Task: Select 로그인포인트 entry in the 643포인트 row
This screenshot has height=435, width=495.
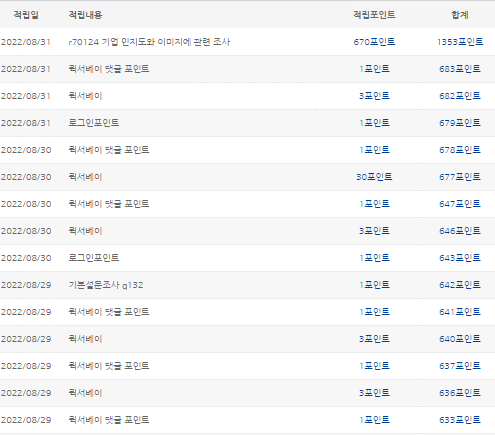Action: coord(94,258)
